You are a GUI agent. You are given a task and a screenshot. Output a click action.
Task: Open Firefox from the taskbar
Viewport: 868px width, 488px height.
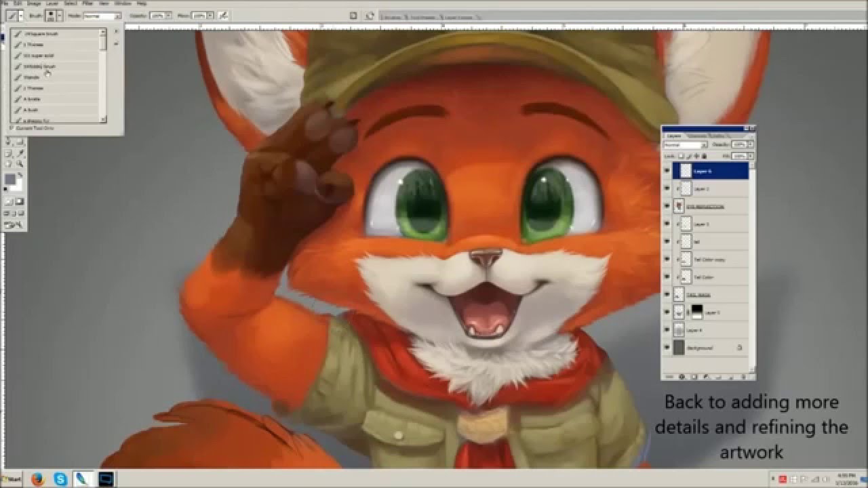click(39, 479)
